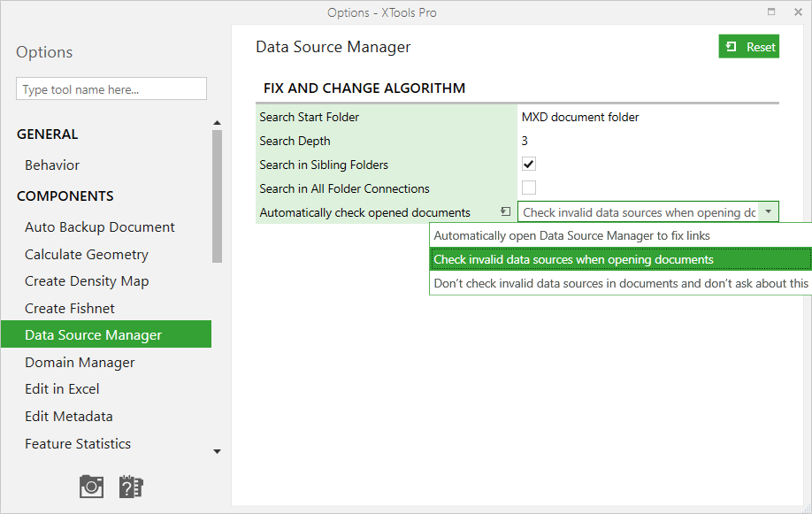Select Create Density Map
812x514 pixels.
coord(87,281)
